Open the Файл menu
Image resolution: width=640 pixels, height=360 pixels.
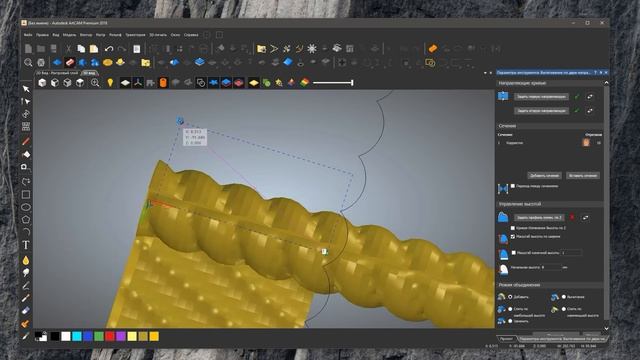(x=28, y=35)
